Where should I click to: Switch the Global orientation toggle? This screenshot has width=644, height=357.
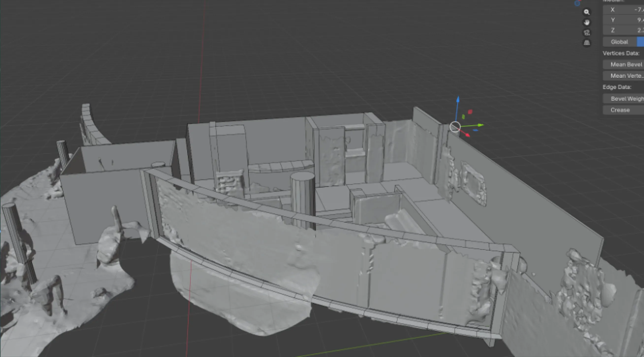coord(619,42)
